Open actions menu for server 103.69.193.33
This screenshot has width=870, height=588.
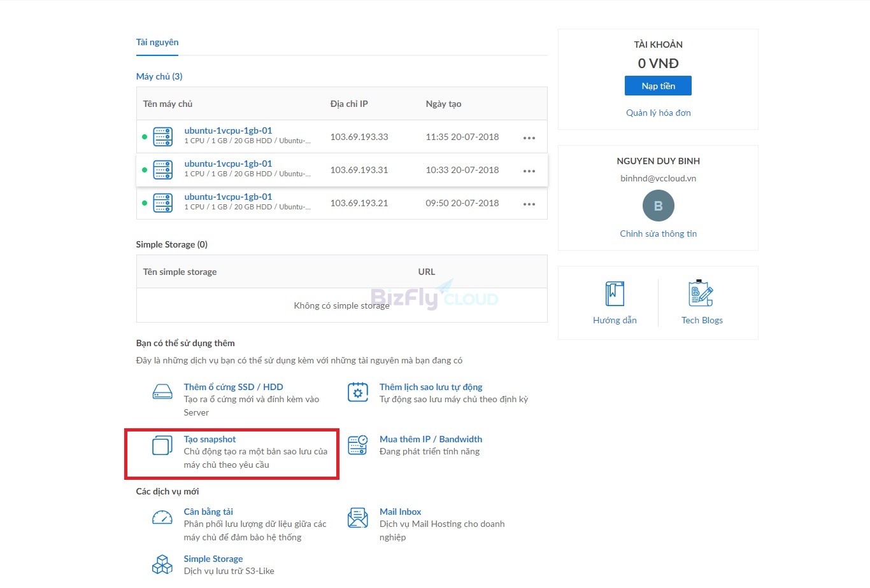pos(529,138)
